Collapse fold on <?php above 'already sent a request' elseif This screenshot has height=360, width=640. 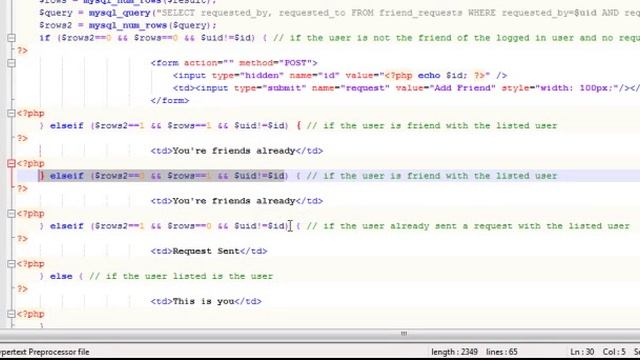[11, 213]
